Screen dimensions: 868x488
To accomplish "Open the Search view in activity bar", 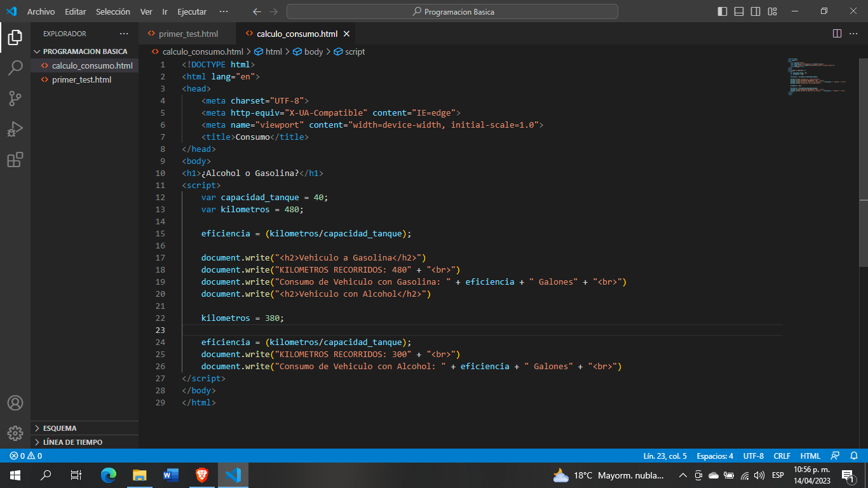I will click(15, 68).
